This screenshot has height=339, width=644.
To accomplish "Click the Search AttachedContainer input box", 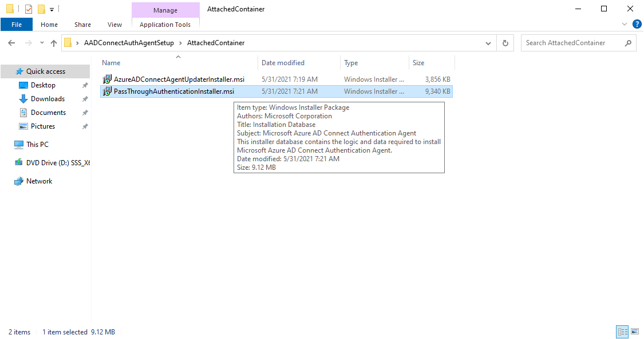I will (572, 43).
